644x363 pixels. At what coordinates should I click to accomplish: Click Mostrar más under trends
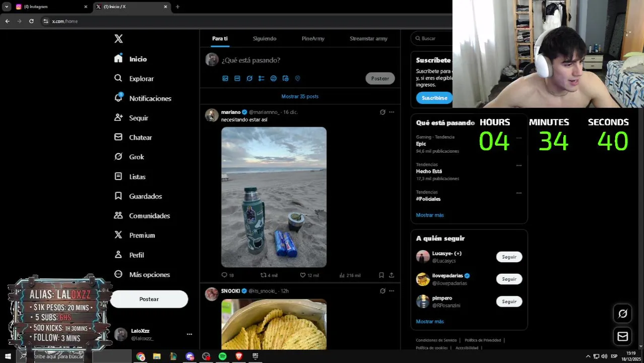tap(430, 215)
